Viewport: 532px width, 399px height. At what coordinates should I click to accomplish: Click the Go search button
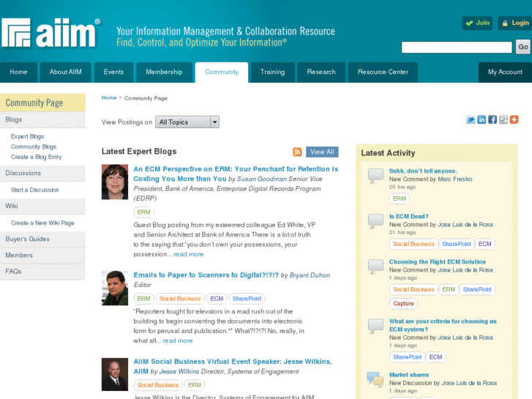522,47
